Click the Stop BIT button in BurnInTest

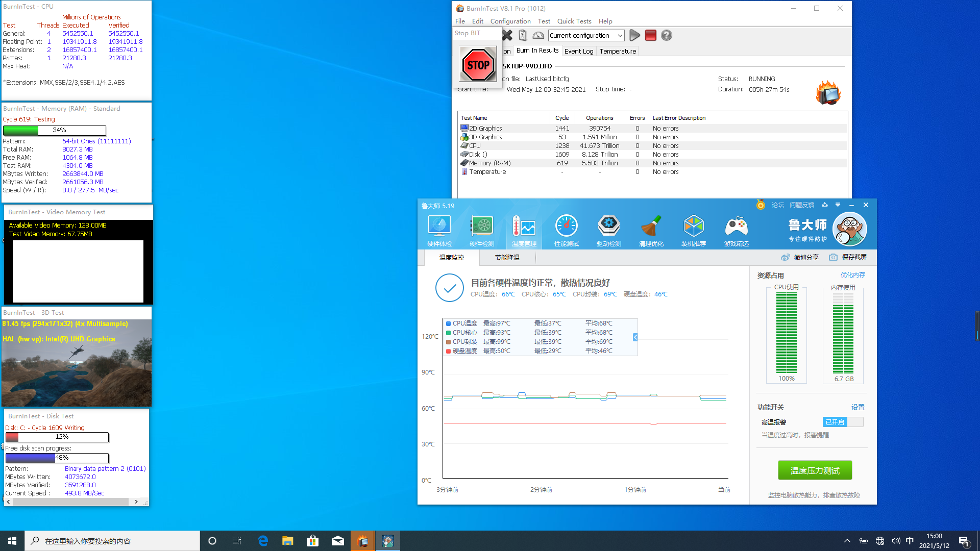(x=479, y=64)
